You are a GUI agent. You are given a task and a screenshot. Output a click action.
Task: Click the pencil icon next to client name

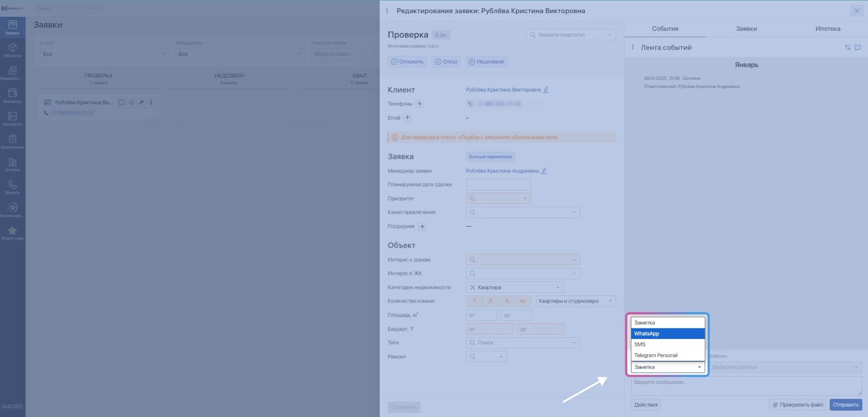click(x=546, y=90)
